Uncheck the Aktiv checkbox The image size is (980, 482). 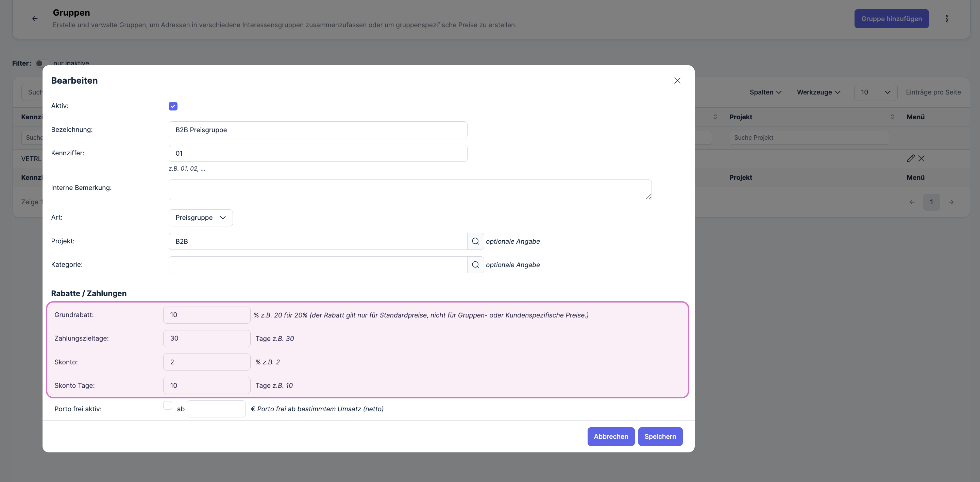[173, 106]
